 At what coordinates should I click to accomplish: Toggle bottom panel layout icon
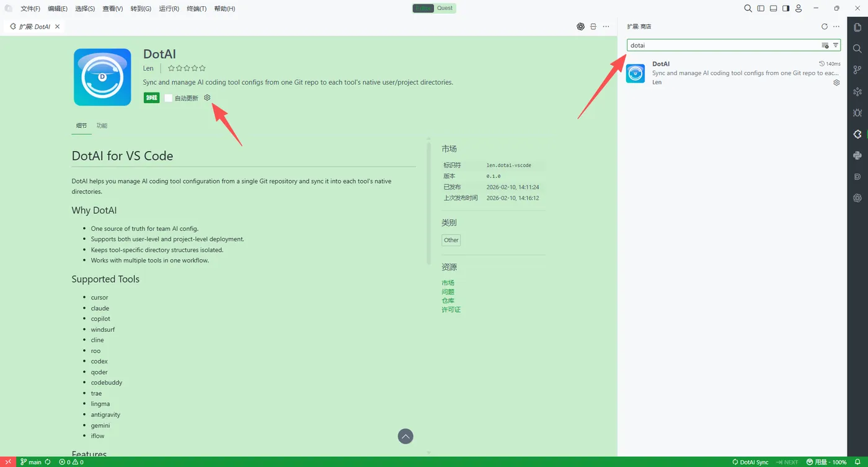[x=773, y=9]
